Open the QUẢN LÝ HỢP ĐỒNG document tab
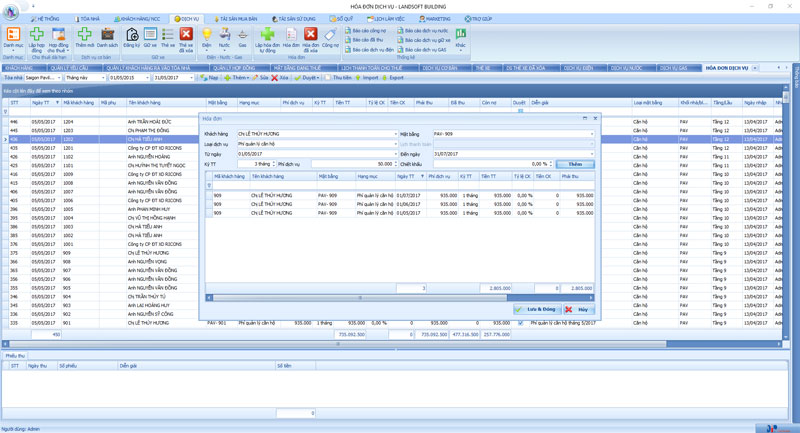The height and width of the screenshot is (433, 800). (x=234, y=68)
